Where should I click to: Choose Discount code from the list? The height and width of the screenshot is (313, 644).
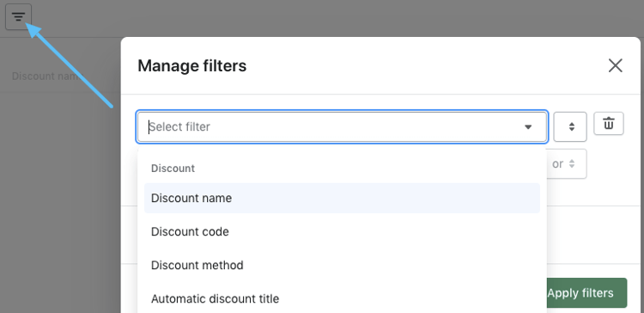pos(342,231)
